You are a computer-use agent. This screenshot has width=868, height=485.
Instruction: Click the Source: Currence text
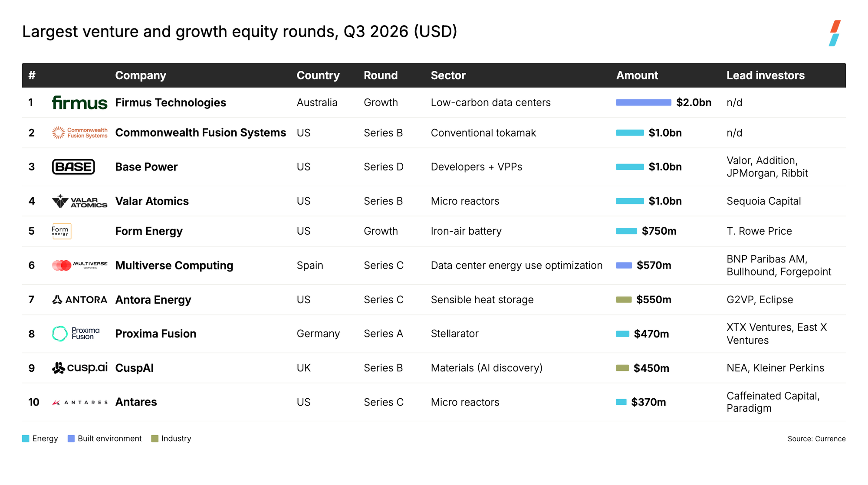[816, 439]
